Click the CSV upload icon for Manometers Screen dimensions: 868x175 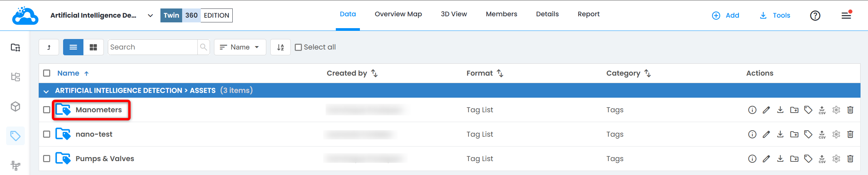(x=822, y=110)
